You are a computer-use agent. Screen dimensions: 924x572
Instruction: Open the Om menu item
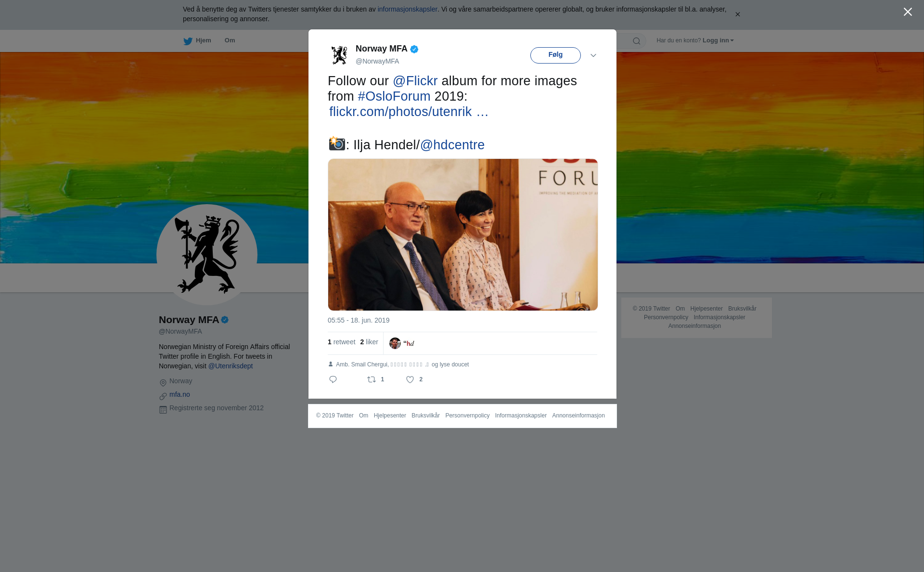click(x=230, y=40)
